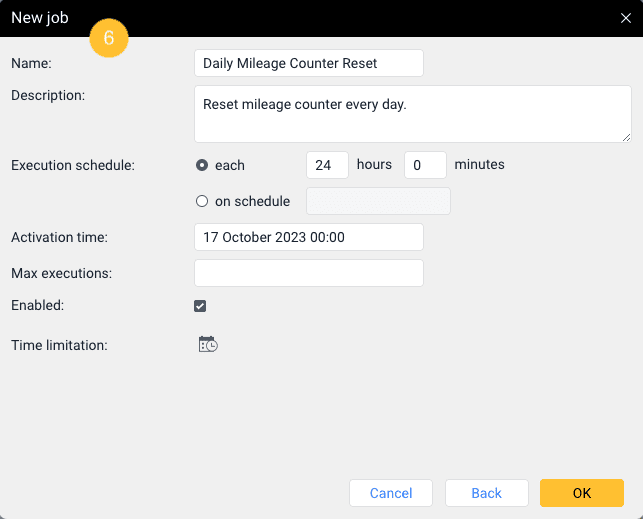Click the greyed-out 'on schedule' input box
The height and width of the screenshot is (519, 643).
coord(378,201)
